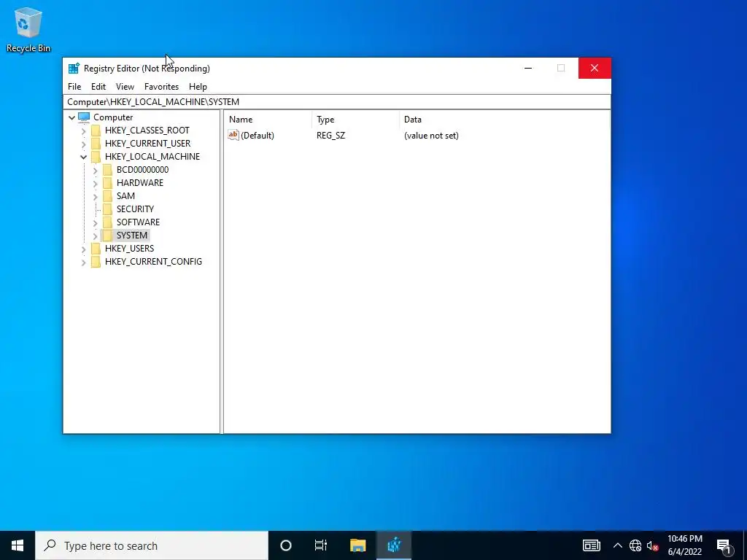Image resolution: width=747 pixels, height=560 pixels.
Task: Collapse the Computer tree node
Action: [72, 117]
